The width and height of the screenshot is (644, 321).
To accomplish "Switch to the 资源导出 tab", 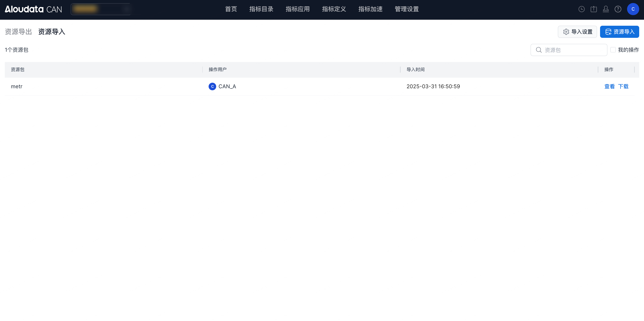I will [x=18, y=32].
